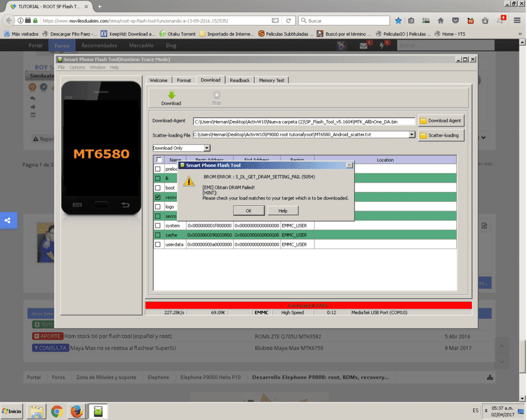The image size is (527, 420).
Task: Toggle the secro row checkbox
Action: [x=158, y=216]
